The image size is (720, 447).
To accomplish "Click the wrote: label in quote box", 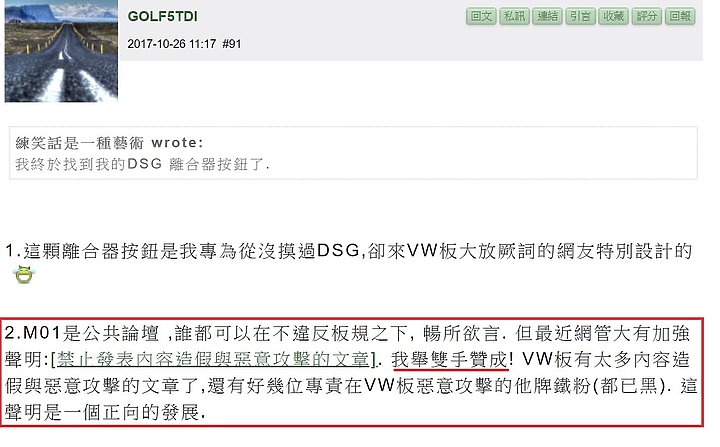I will click(177, 143).
